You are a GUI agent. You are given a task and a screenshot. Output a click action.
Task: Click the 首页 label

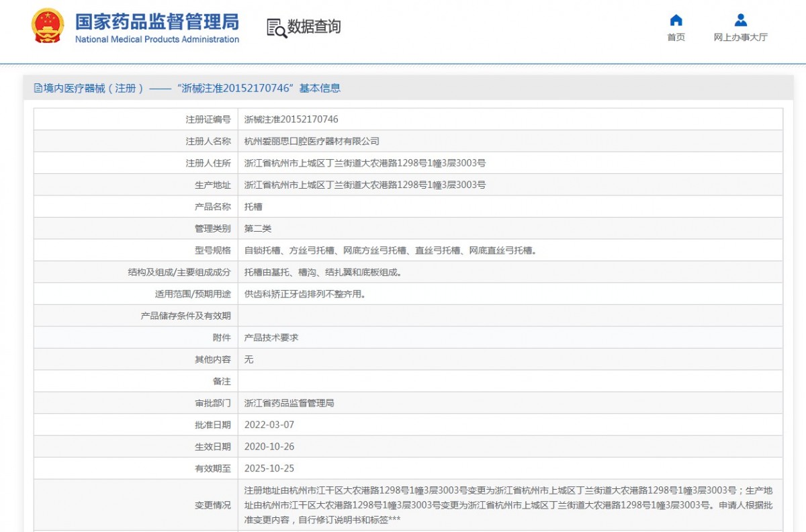[676, 38]
